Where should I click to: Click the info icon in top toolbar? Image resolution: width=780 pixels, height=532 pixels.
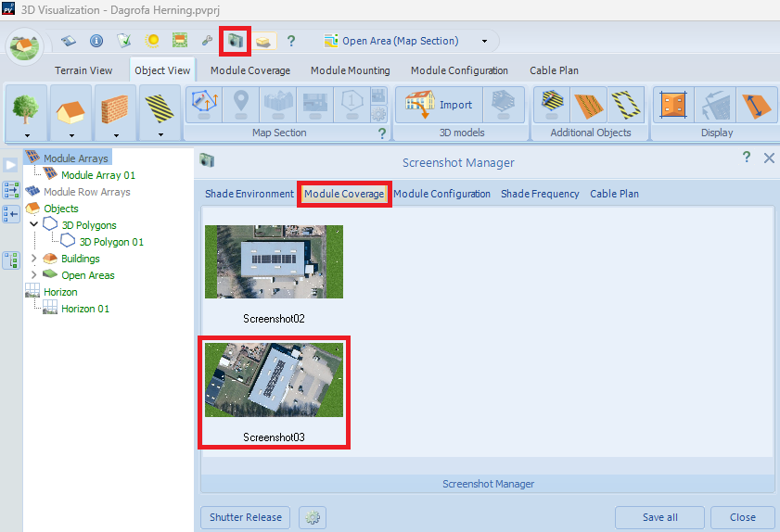click(x=96, y=41)
